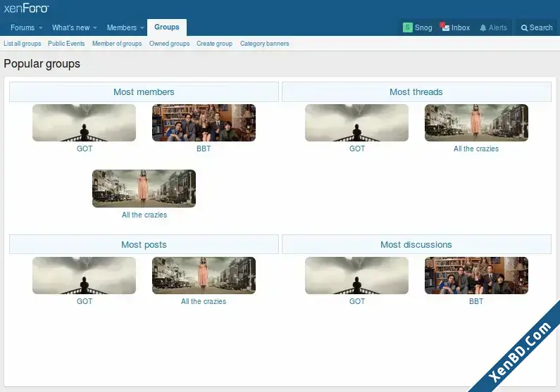Select the Groups tab
The width and height of the screenshot is (560, 392).
167,27
